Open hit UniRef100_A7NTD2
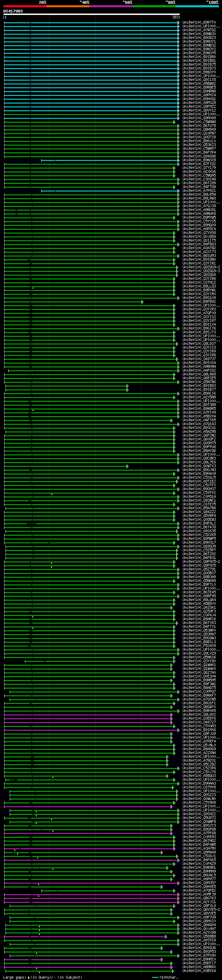Screen dimensions: 222x980 point(199,30)
